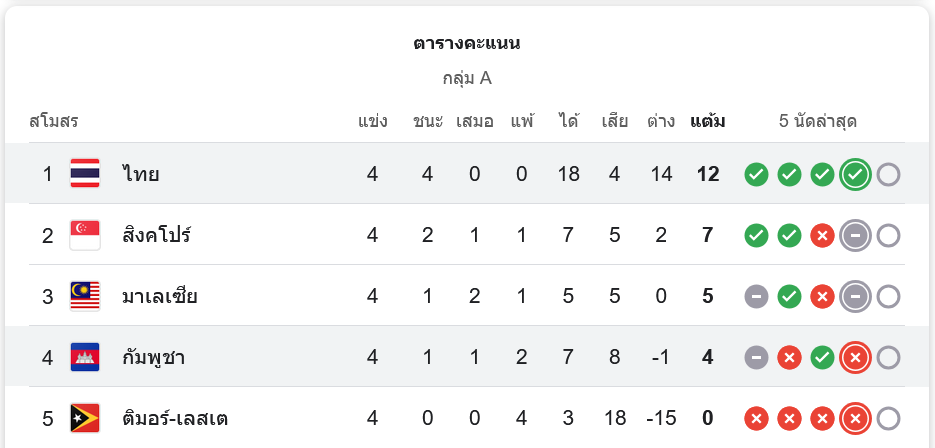Click Thailand's flag icon
This screenshot has height=448, width=935.
[85, 174]
